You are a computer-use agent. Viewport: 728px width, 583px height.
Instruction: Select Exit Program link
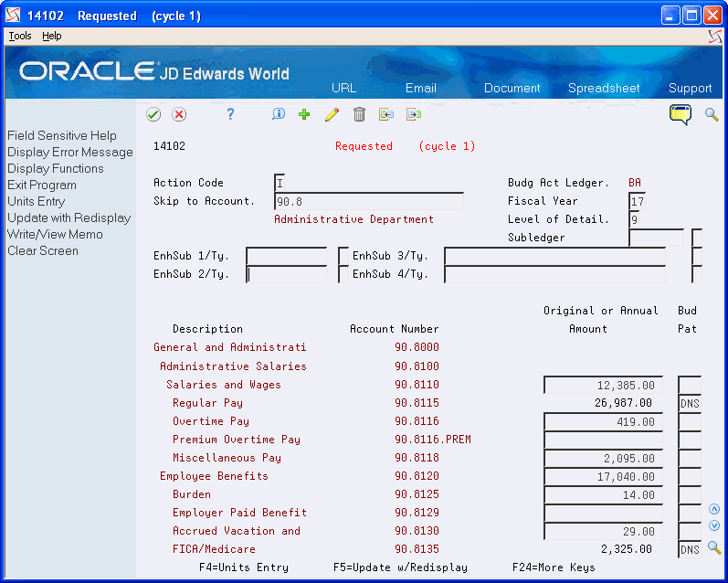pyautogui.click(x=42, y=185)
